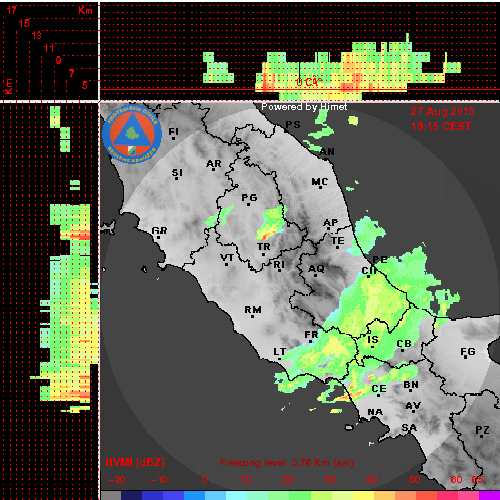The height and width of the screenshot is (500, 500).
Task: Click the 27 Aug 2013 date label
Action: pyautogui.click(x=442, y=111)
